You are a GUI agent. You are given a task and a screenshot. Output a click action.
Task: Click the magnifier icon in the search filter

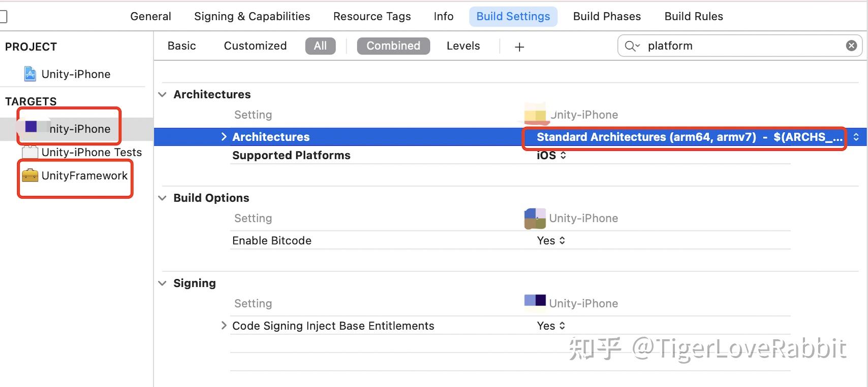coord(631,46)
